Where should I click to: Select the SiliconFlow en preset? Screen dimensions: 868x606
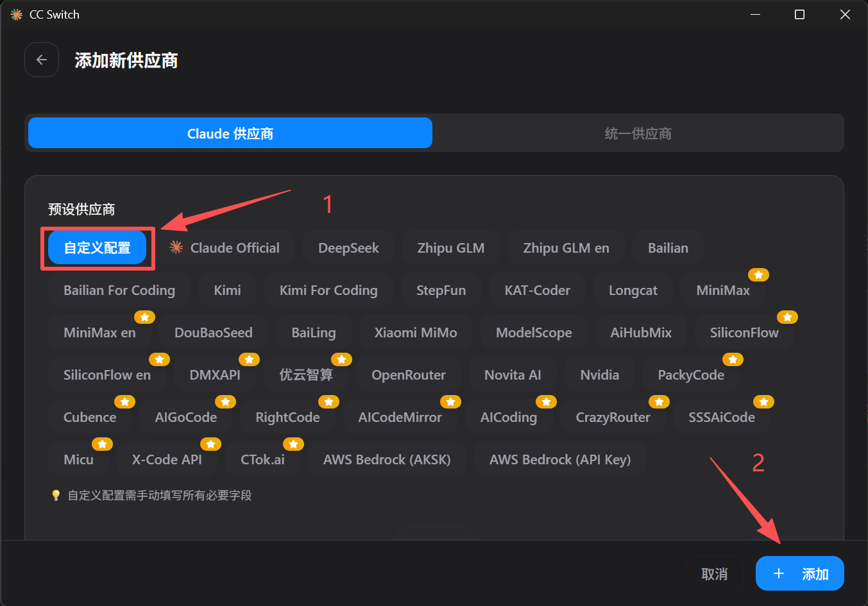pyautogui.click(x=107, y=375)
